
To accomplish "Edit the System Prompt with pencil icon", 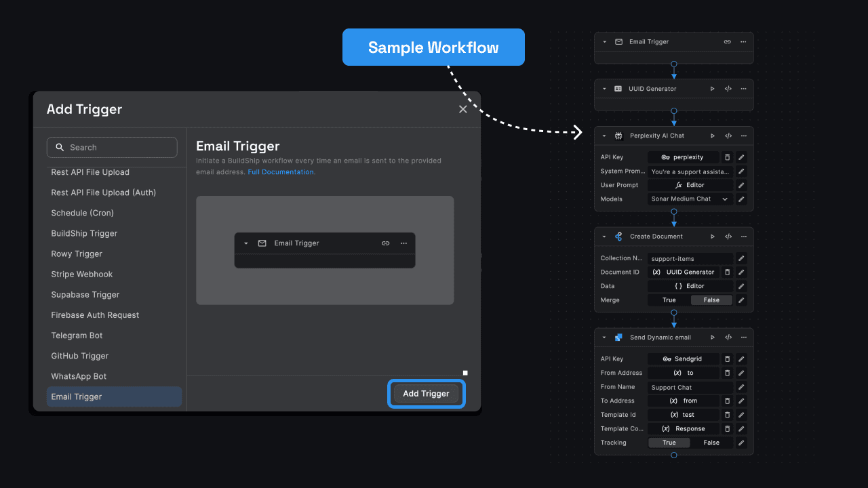I will (741, 171).
